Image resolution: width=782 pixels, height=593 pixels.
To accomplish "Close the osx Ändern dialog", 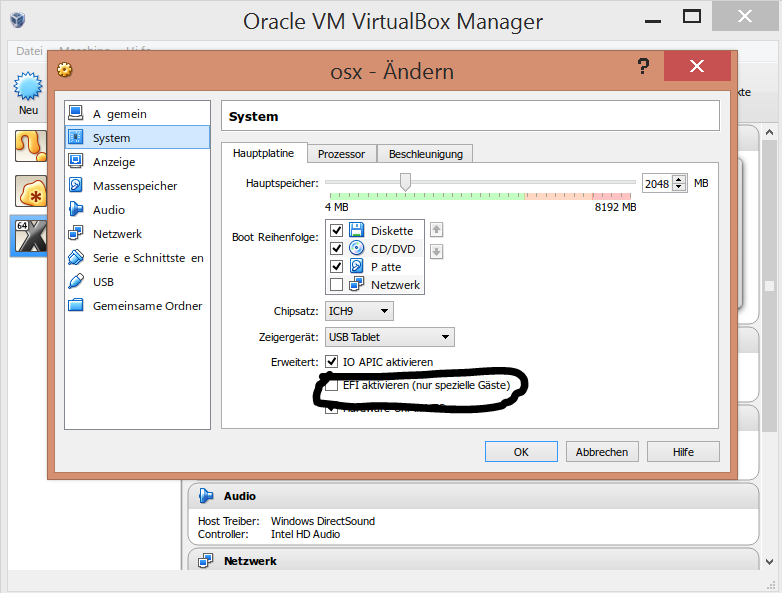I will [x=697, y=66].
